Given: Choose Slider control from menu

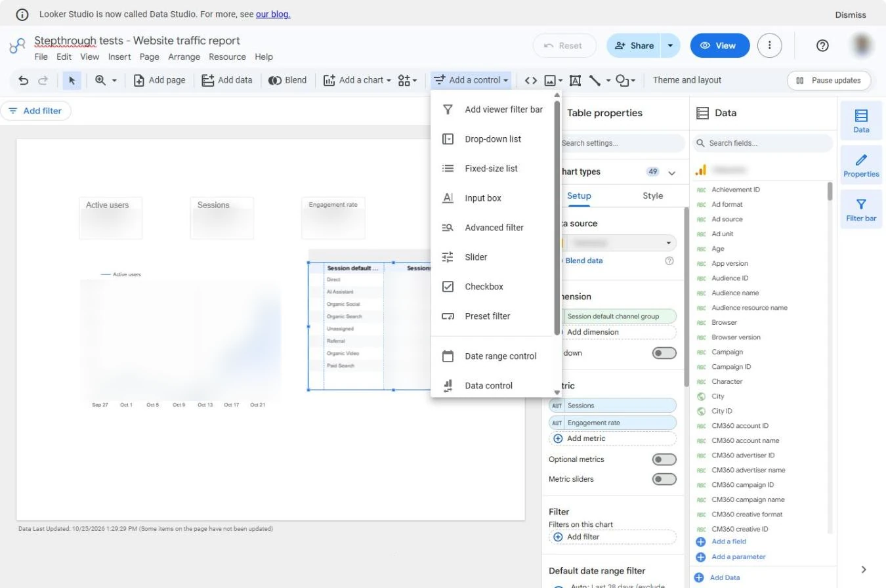Looking at the screenshot, I should coord(493,257).
